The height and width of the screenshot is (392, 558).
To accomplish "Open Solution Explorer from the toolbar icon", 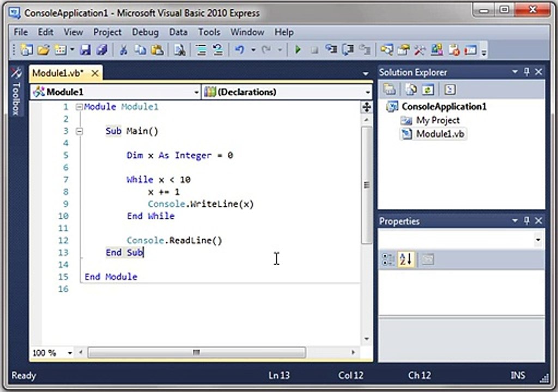I will coord(387,50).
